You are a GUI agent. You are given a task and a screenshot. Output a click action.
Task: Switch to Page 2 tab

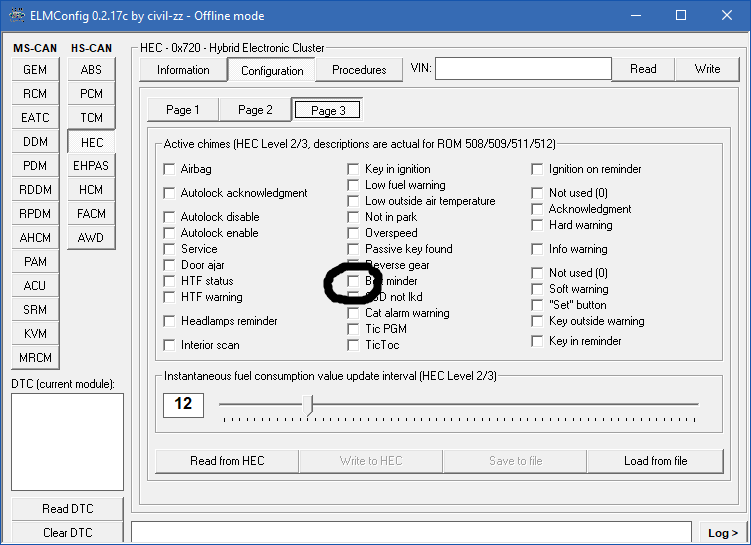[x=255, y=110]
